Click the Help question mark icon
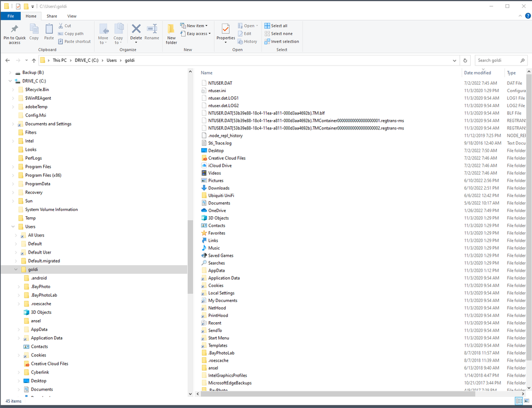This screenshot has height=408, width=532. coord(528,15)
